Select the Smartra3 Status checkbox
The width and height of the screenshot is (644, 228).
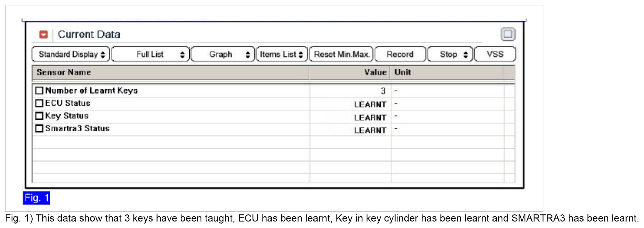click(x=39, y=128)
